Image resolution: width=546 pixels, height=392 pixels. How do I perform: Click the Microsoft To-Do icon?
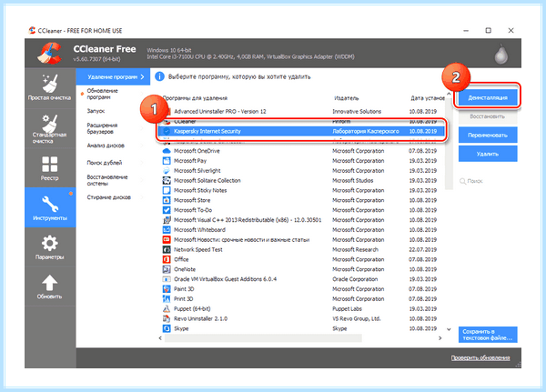[x=167, y=210]
